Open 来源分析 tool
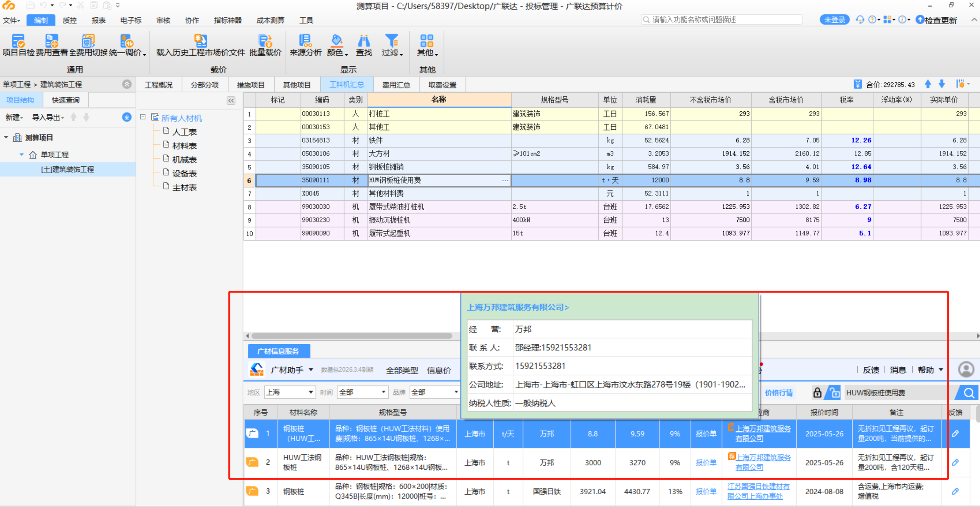 point(305,41)
